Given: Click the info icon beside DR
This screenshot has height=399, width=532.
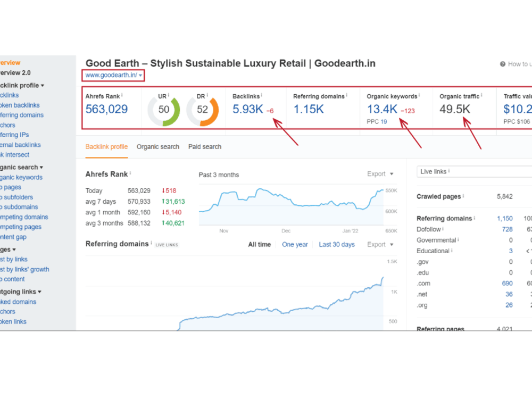Looking at the screenshot, I should coord(207,95).
